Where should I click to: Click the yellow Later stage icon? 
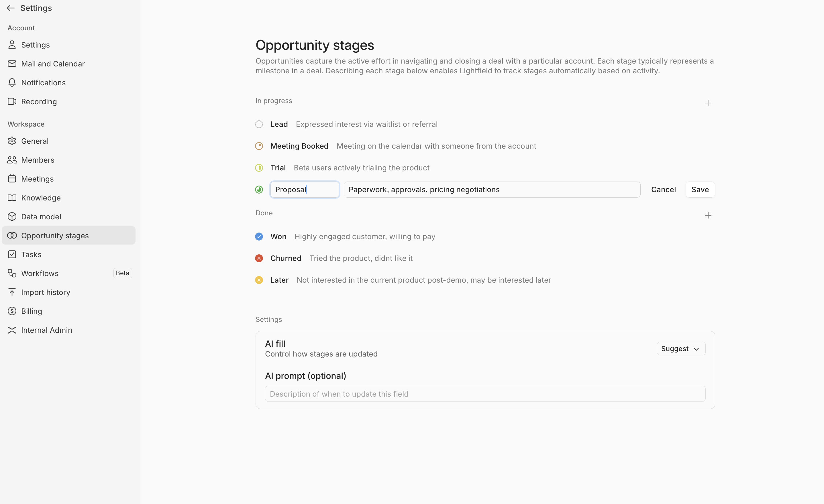point(259,280)
